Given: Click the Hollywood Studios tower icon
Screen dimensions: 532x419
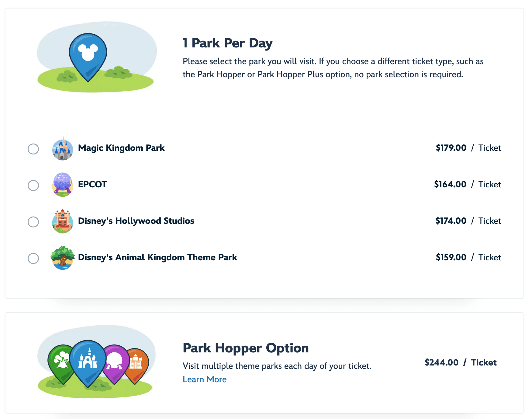Looking at the screenshot, I should pyautogui.click(x=63, y=221).
